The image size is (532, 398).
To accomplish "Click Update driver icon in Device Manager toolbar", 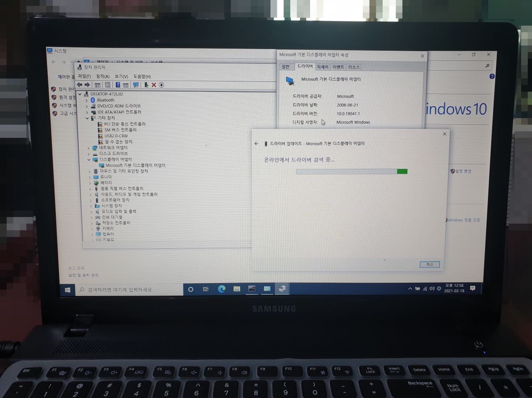I will pos(146,85).
